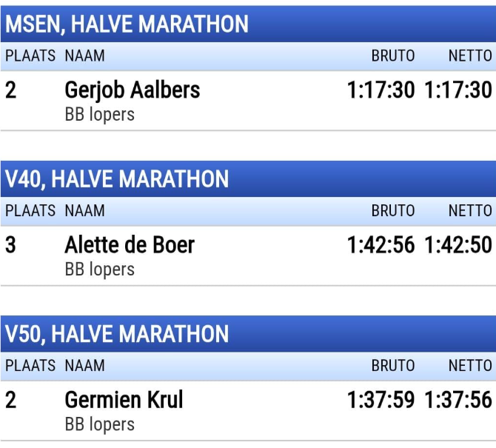Click BB lopers team under Germien Krul

pos(100,424)
